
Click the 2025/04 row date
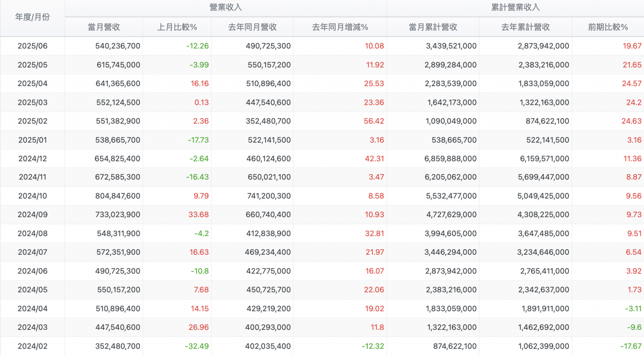click(x=32, y=84)
